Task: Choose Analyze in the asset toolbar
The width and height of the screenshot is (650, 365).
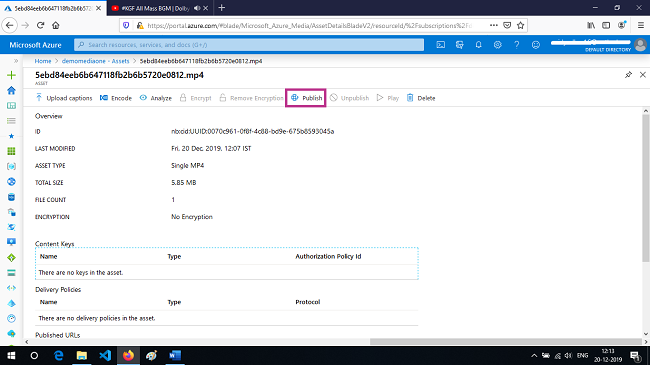Action: (155, 98)
